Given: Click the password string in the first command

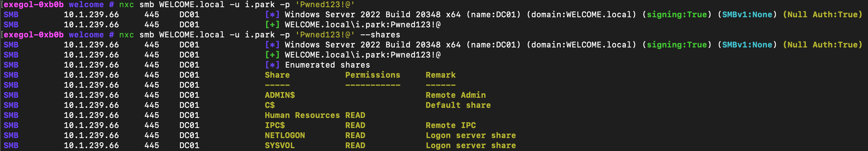Looking at the screenshot, I should click(325, 5).
